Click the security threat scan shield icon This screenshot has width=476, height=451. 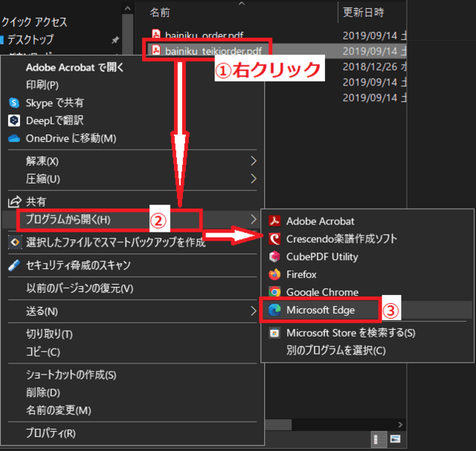click(x=13, y=265)
